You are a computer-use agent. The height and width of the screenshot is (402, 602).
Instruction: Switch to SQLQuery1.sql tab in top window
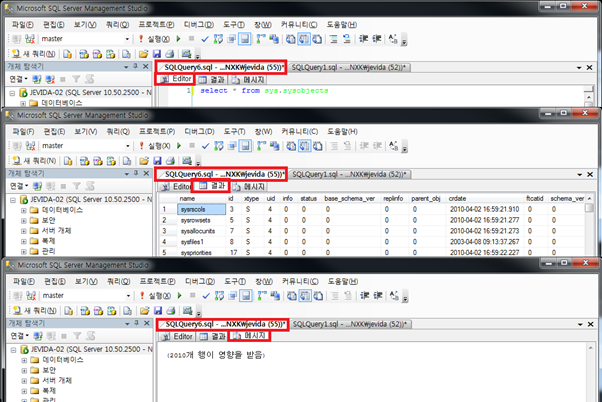point(349,68)
